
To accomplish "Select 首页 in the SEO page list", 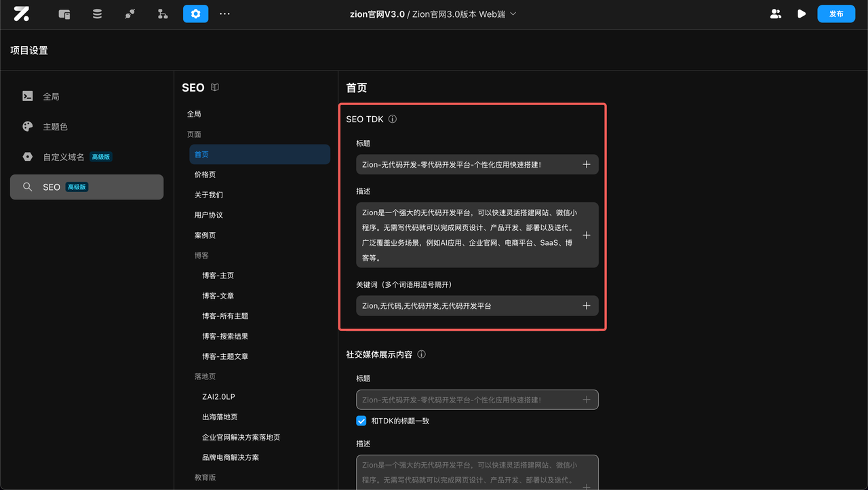I will coord(260,155).
